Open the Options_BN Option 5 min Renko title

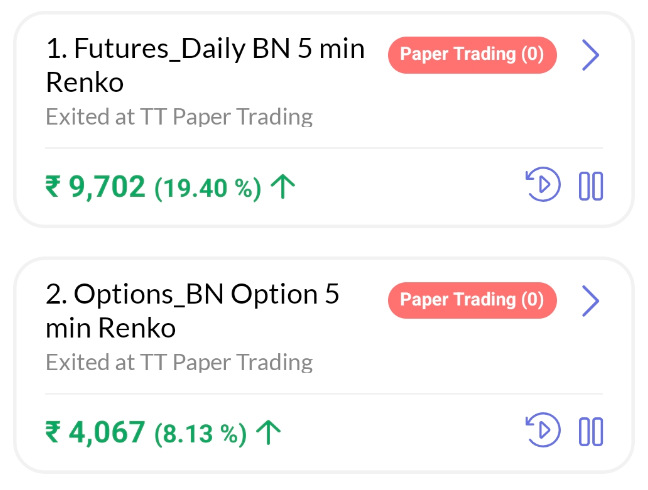click(x=192, y=310)
